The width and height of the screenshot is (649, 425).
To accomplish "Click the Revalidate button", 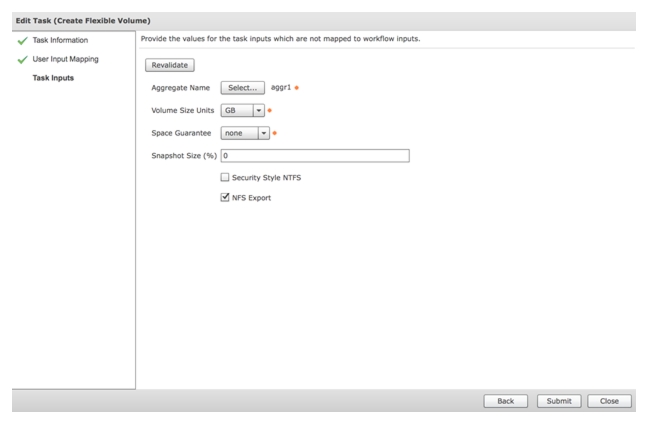I will click(x=170, y=65).
